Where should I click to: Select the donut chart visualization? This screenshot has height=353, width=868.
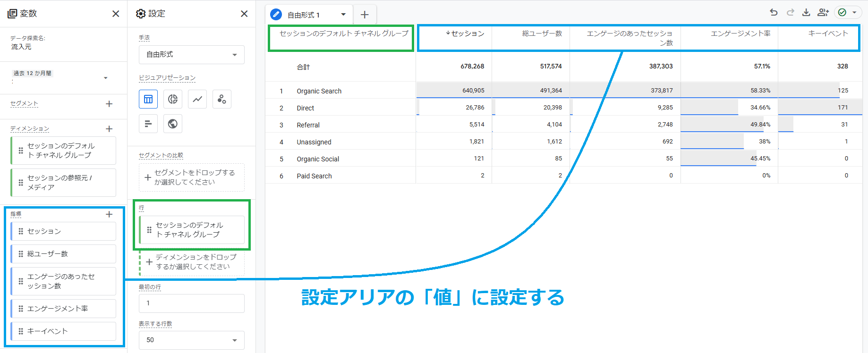173,99
